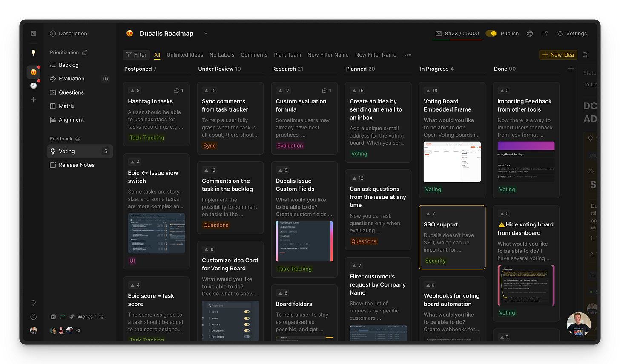Open the Description panel info icon

click(53, 34)
